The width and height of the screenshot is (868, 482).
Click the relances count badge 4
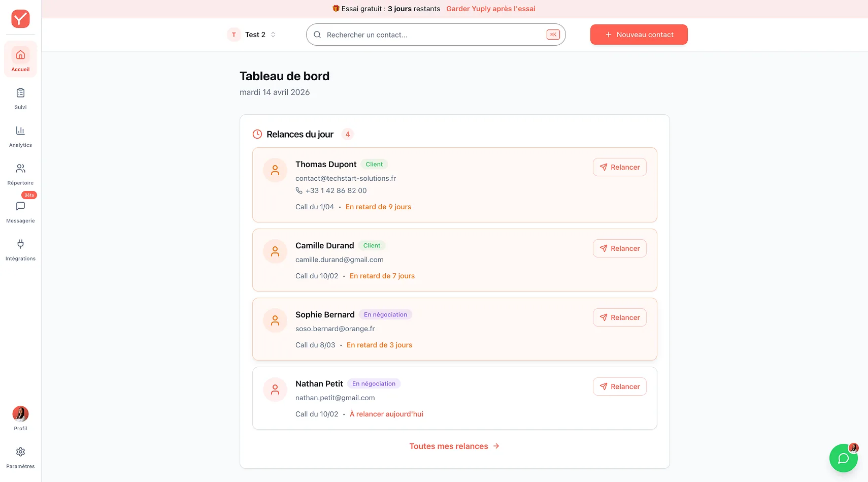(x=348, y=134)
